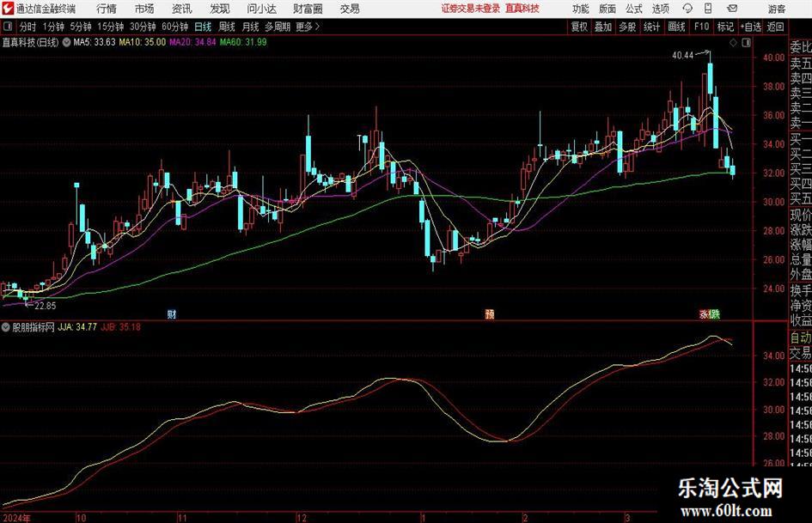
Task: Click the JJB: 35.18 indicator value
Action: [x=120, y=327]
